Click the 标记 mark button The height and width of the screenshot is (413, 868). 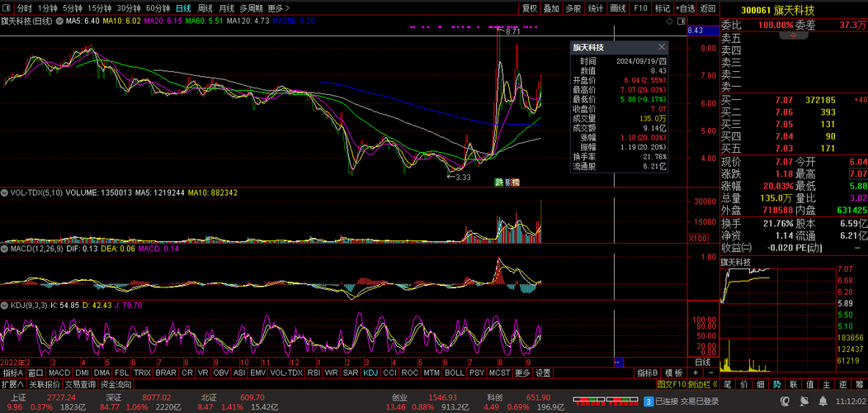point(662,8)
